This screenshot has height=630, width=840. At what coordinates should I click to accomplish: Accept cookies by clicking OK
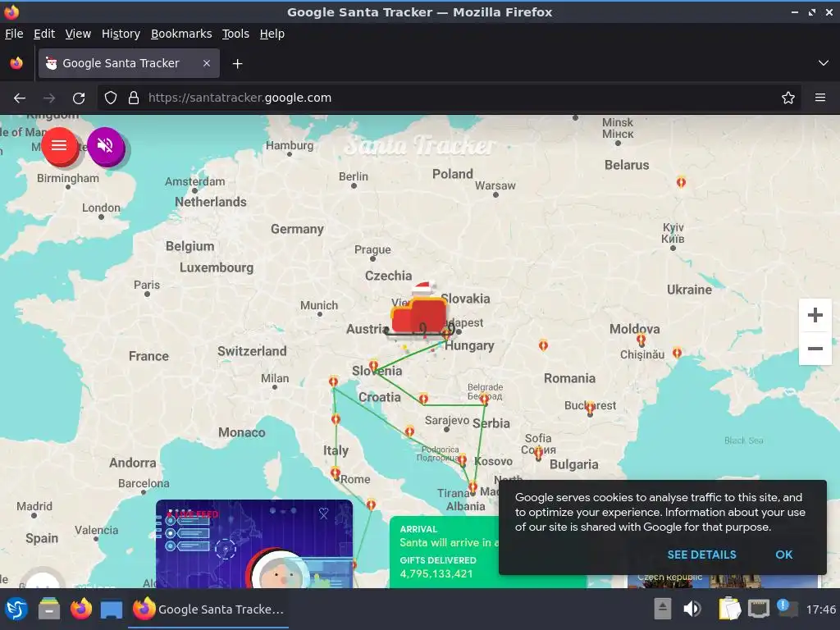pyautogui.click(x=783, y=555)
